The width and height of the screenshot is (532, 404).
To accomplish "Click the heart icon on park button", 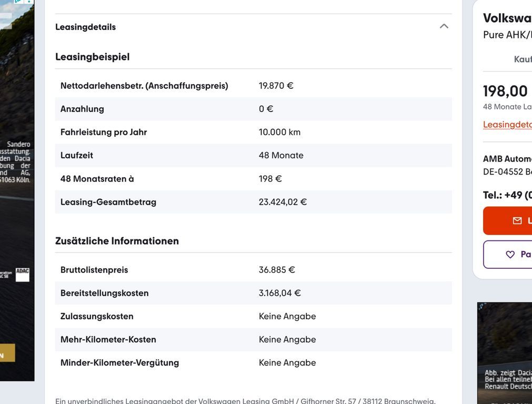I will coord(510,255).
